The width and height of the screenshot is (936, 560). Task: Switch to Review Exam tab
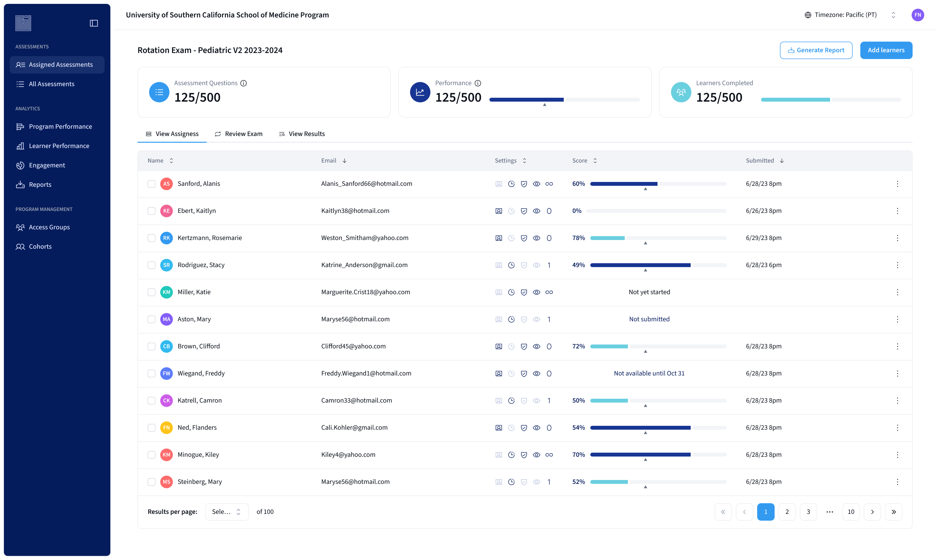coord(239,134)
